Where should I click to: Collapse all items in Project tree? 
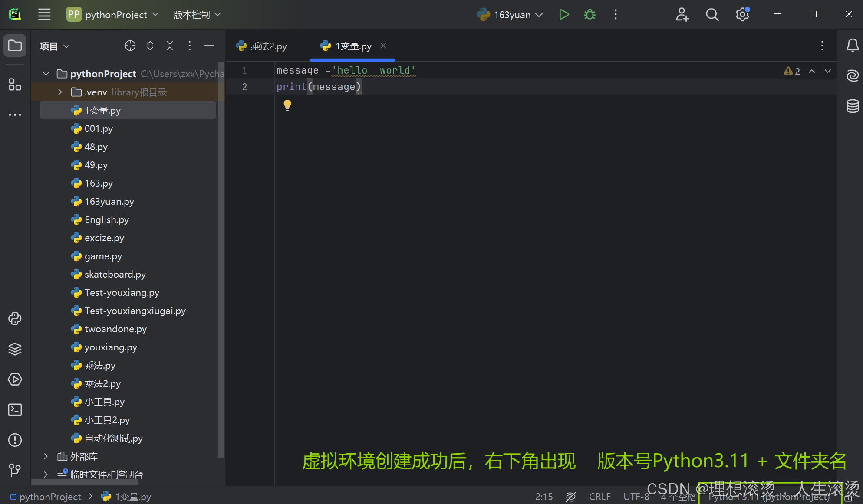pyautogui.click(x=170, y=46)
